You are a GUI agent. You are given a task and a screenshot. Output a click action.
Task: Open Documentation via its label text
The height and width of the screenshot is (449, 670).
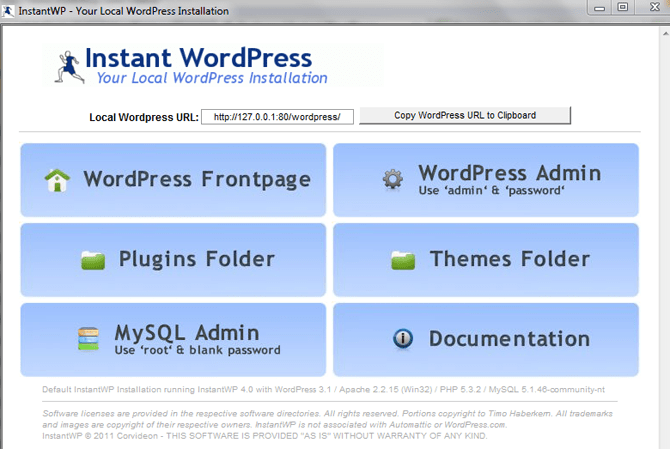(x=512, y=339)
